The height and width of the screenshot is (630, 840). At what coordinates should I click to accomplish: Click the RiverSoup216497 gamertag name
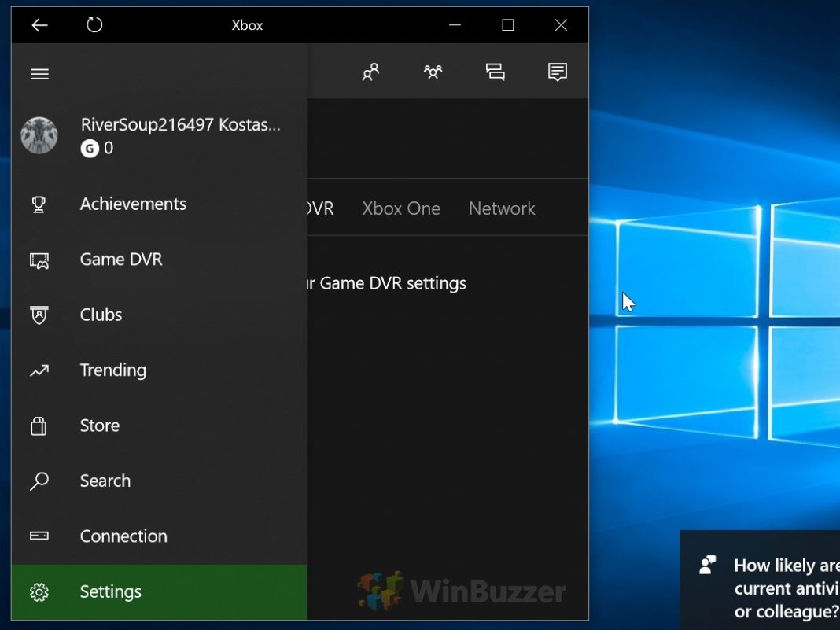(x=181, y=125)
